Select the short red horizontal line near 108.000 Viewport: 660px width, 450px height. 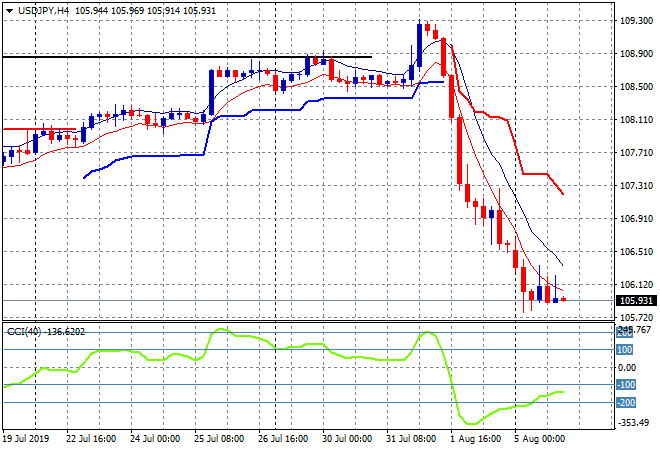pyautogui.click(x=40, y=129)
